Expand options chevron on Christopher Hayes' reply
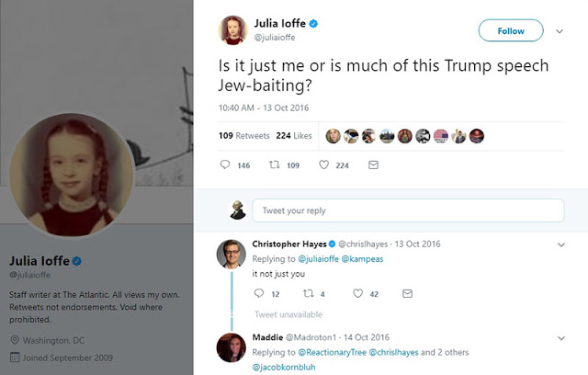 click(562, 244)
